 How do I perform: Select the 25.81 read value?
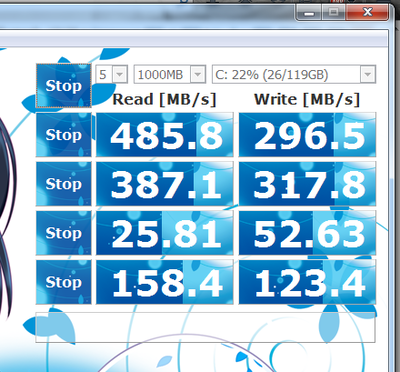click(165, 233)
